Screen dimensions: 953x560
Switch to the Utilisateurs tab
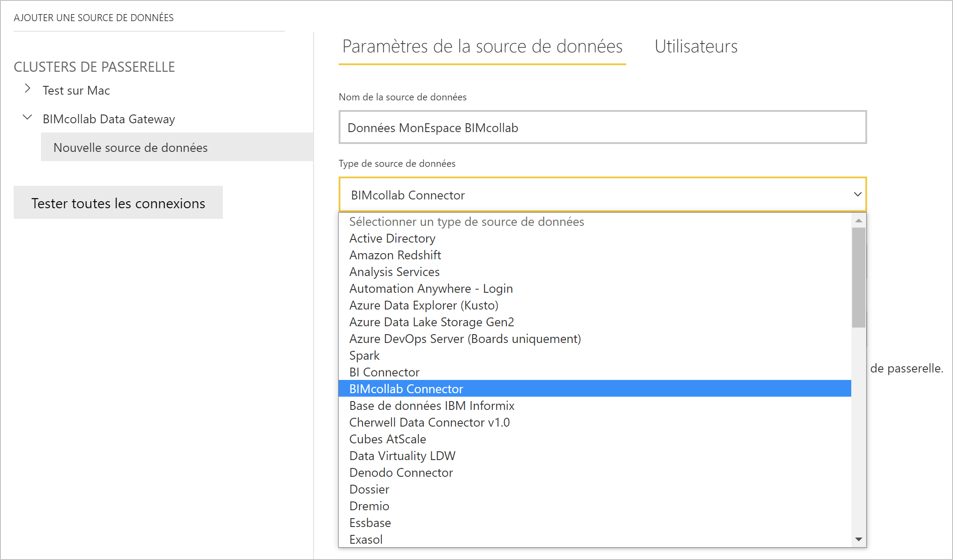[x=696, y=46]
